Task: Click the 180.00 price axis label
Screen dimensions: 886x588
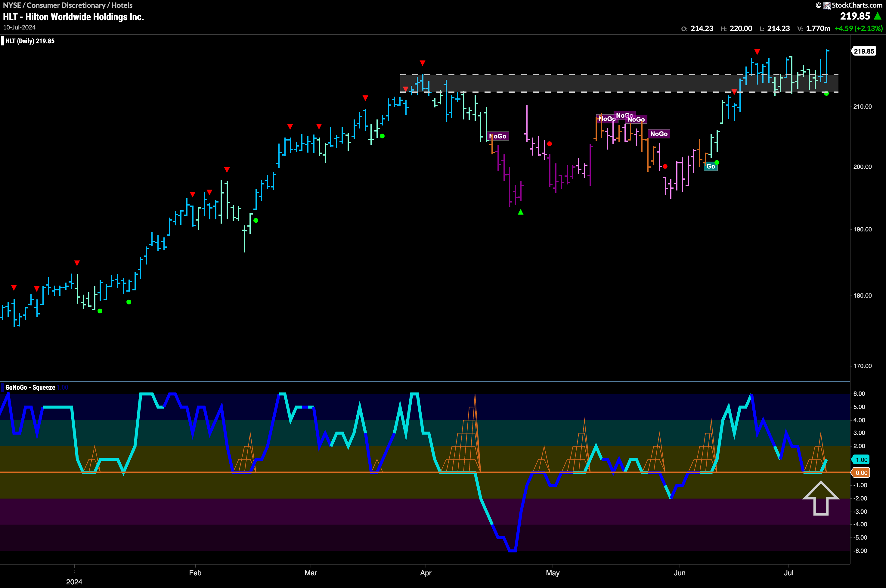Action: tap(863, 296)
